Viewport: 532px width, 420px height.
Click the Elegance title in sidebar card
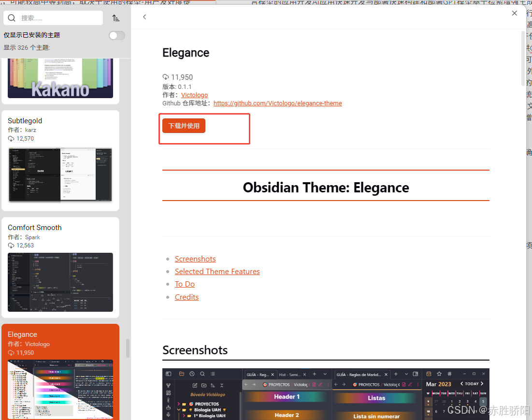tap(22, 334)
